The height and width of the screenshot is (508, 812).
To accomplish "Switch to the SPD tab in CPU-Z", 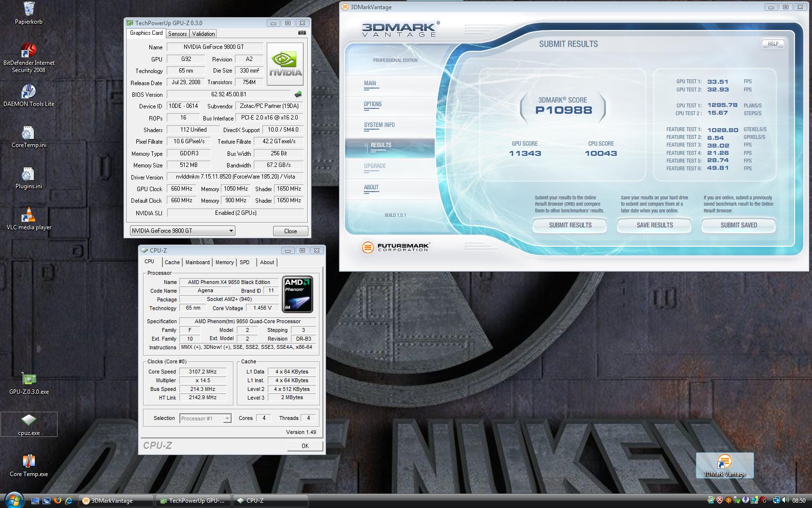I will [245, 262].
